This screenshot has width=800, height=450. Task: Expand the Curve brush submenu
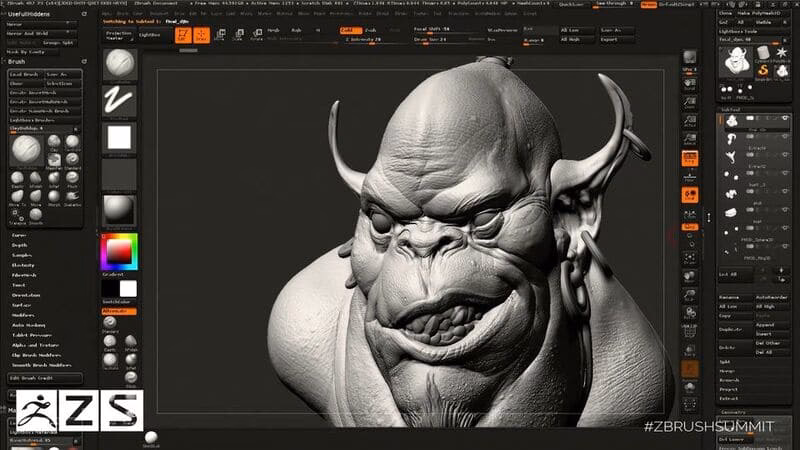(x=19, y=236)
